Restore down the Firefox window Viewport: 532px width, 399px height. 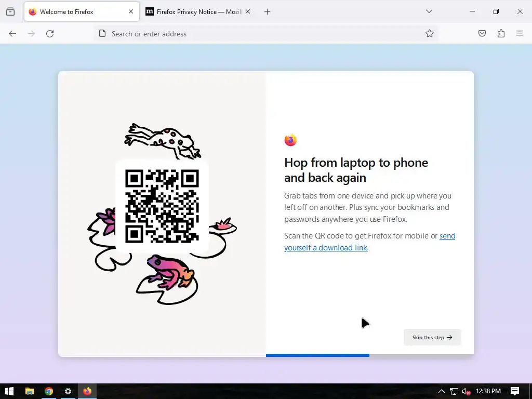tap(496, 11)
